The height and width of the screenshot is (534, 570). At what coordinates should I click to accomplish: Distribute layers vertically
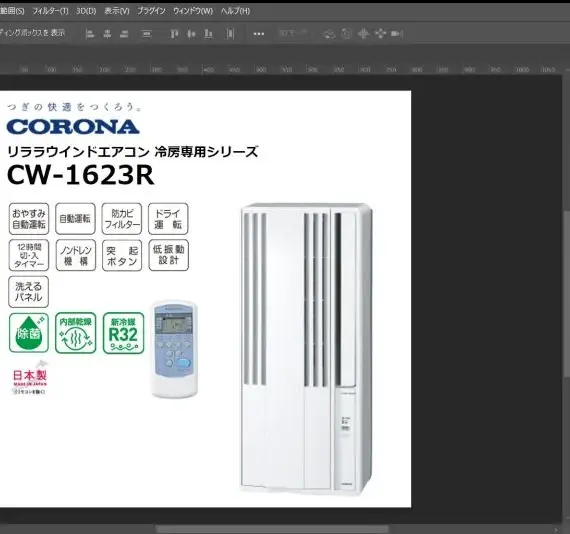[x=146, y=34]
